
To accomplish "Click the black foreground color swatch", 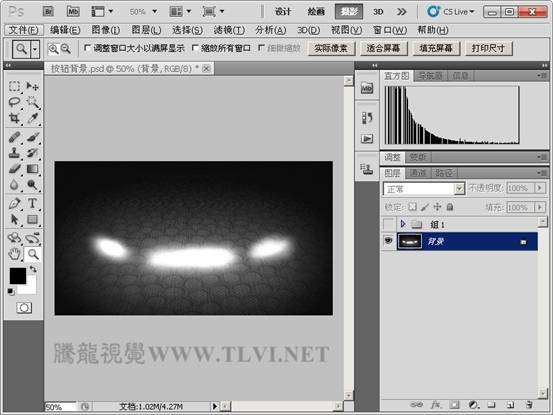I will coord(18,276).
